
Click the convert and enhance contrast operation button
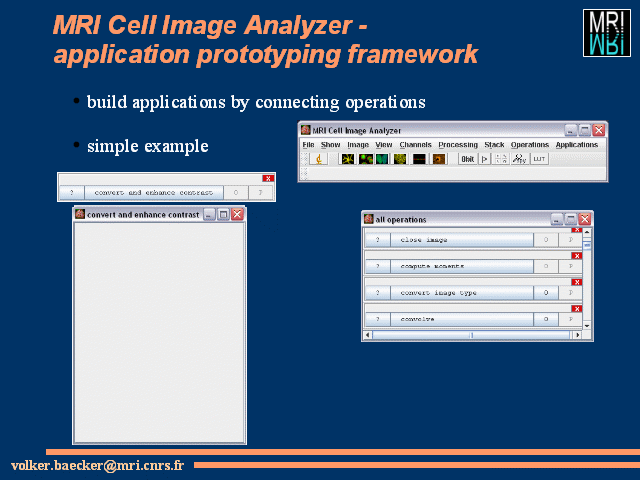point(154,192)
